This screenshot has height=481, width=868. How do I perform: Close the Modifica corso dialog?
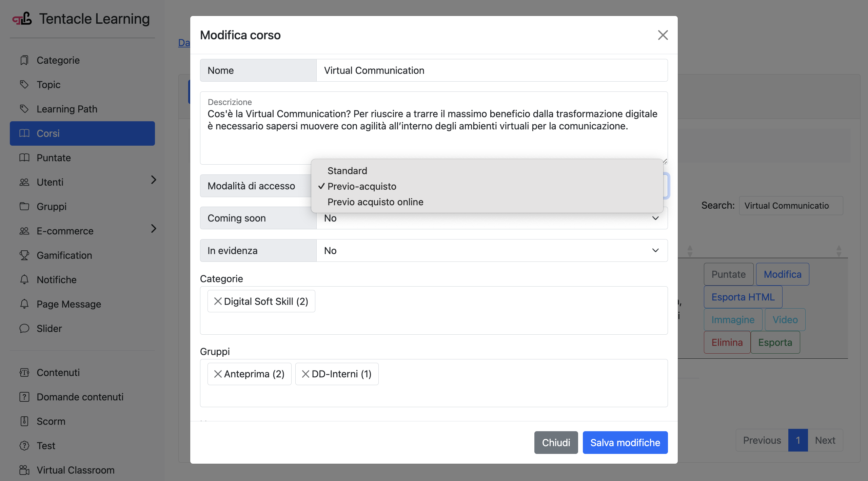click(x=663, y=35)
